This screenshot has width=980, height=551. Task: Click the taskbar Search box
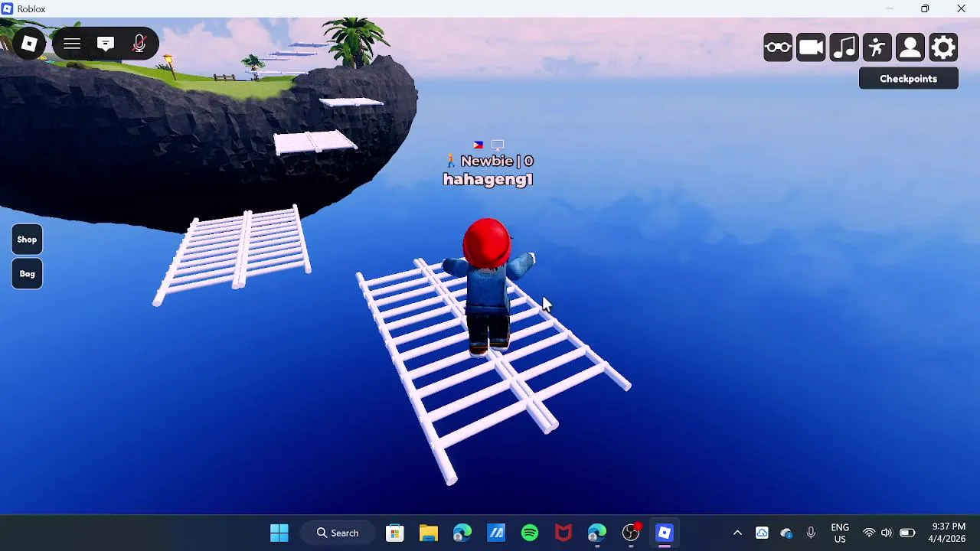click(x=338, y=533)
